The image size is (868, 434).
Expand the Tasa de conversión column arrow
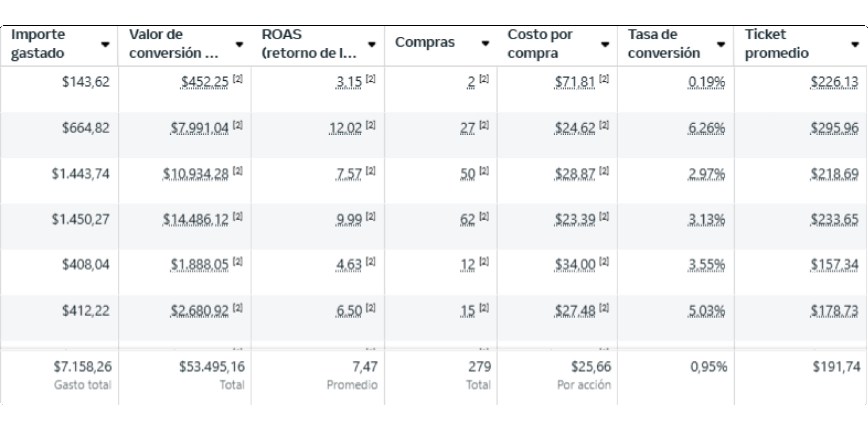(x=721, y=44)
